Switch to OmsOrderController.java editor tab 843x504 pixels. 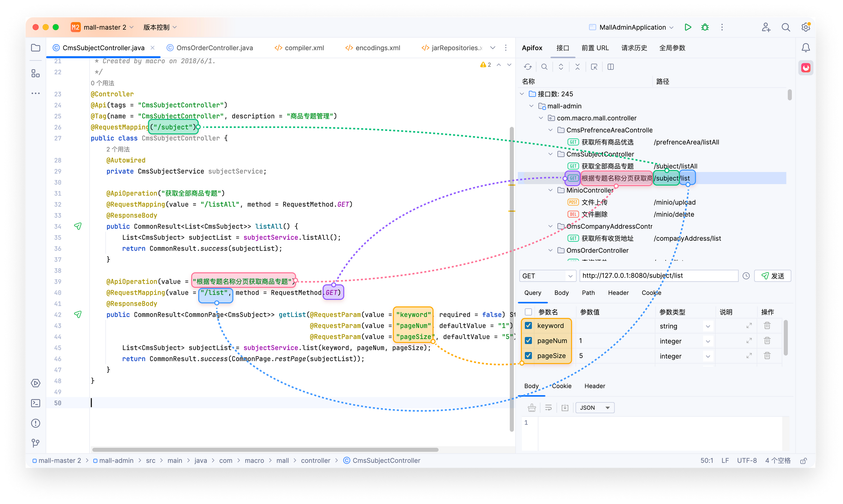point(214,48)
